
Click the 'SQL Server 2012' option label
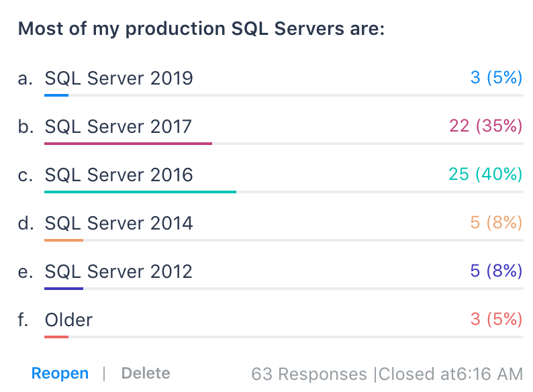tap(118, 271)
